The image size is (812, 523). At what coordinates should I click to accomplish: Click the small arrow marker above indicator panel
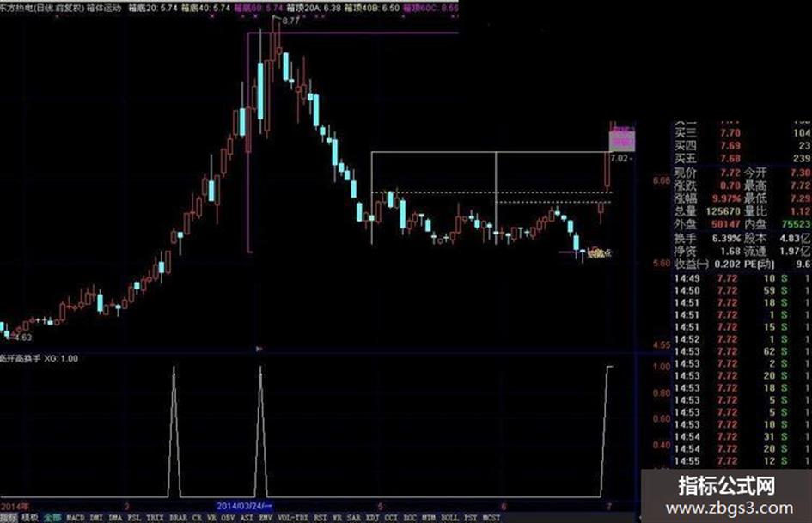point(259,349)
